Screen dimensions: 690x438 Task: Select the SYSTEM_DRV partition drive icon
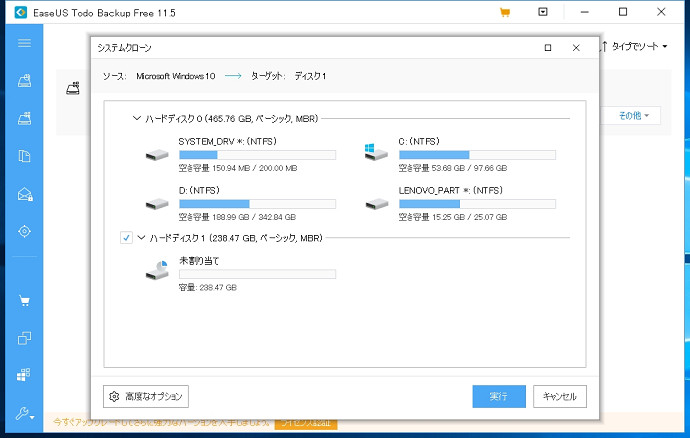click(157, 155)
